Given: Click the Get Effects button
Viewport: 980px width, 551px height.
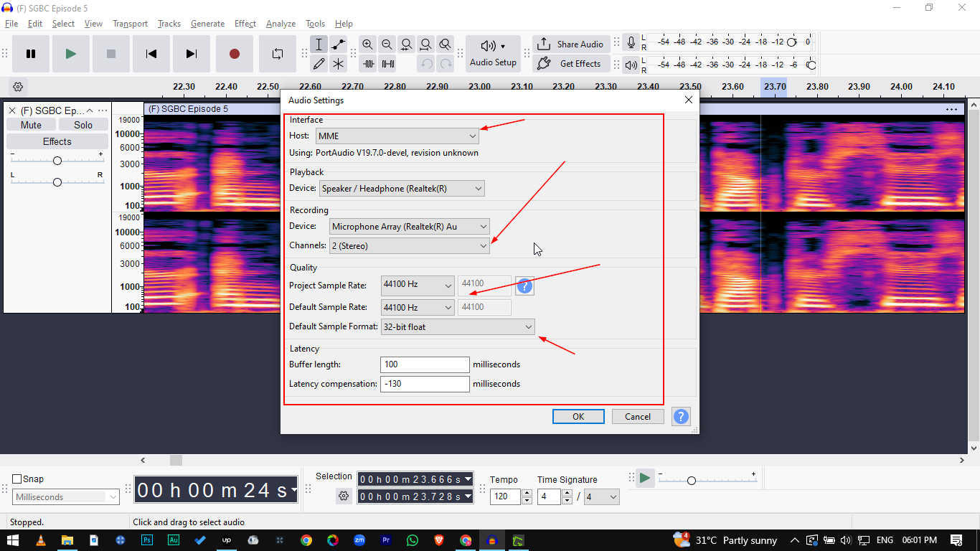Looking at the screenshot, I should [572, 64].
